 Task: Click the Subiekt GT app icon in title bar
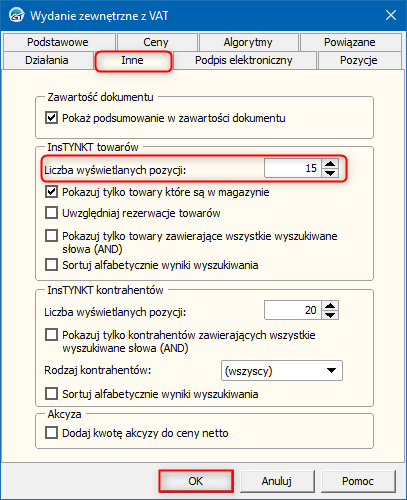pyautogui.click(x=16, y=15)
